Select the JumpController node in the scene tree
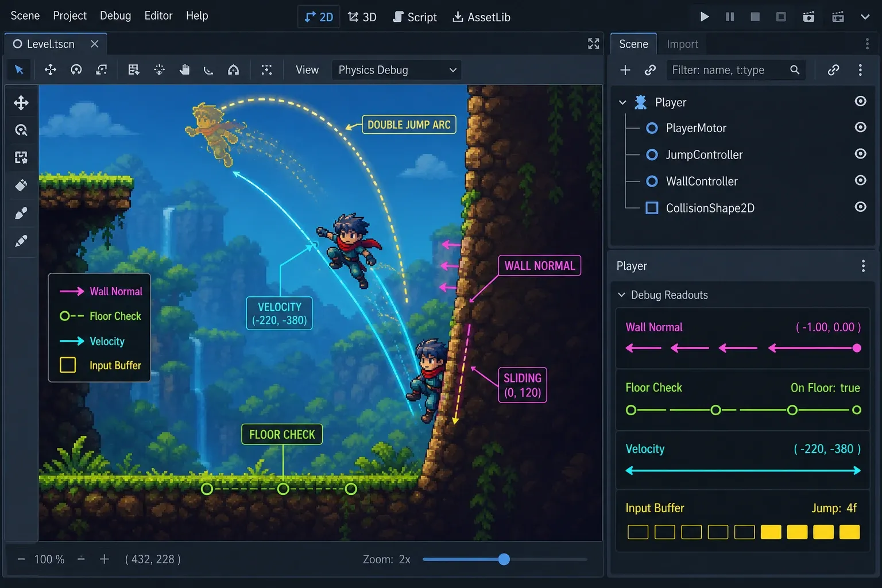The width and height of the screenshot is (882, 588). (x=704, y=154)
